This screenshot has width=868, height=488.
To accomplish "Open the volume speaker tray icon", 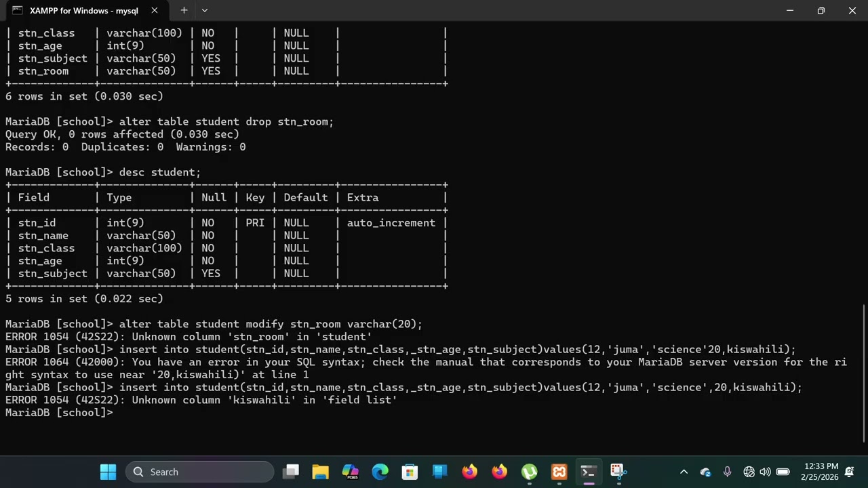I will coord(765,472).
